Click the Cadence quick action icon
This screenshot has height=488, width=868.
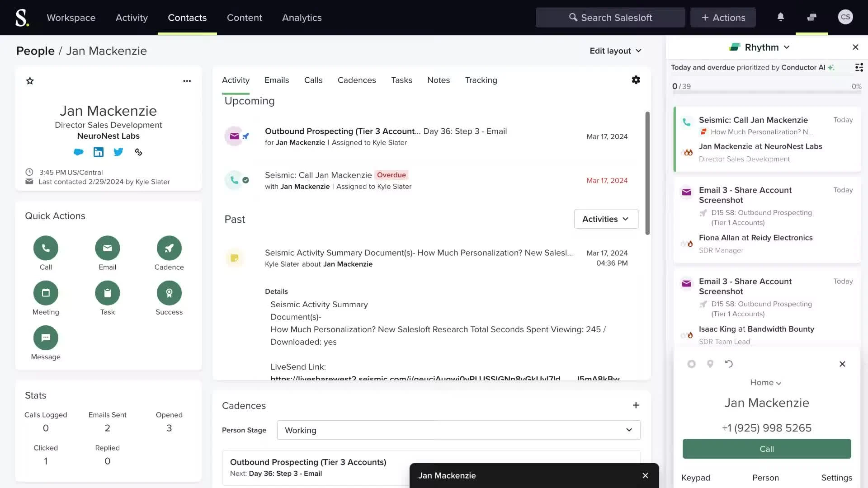tap(169, 248)
